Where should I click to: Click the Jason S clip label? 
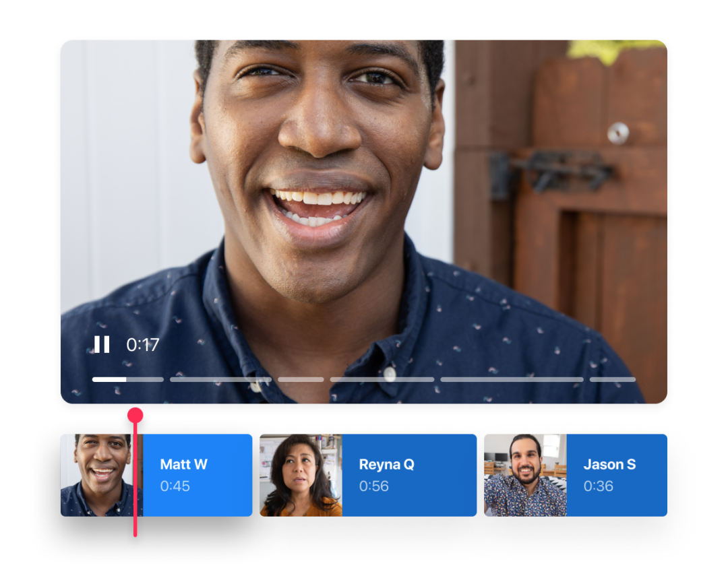point(609,464)
